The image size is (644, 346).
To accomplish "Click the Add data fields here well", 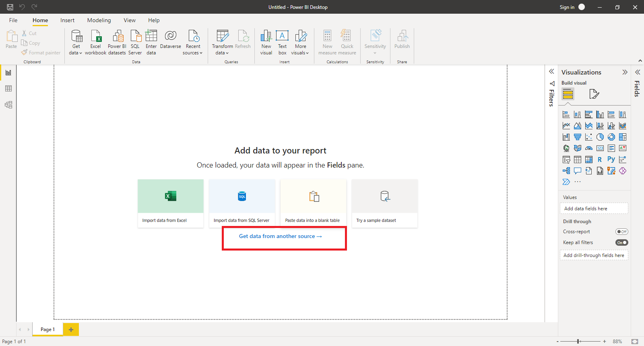I will coord(594,209).
